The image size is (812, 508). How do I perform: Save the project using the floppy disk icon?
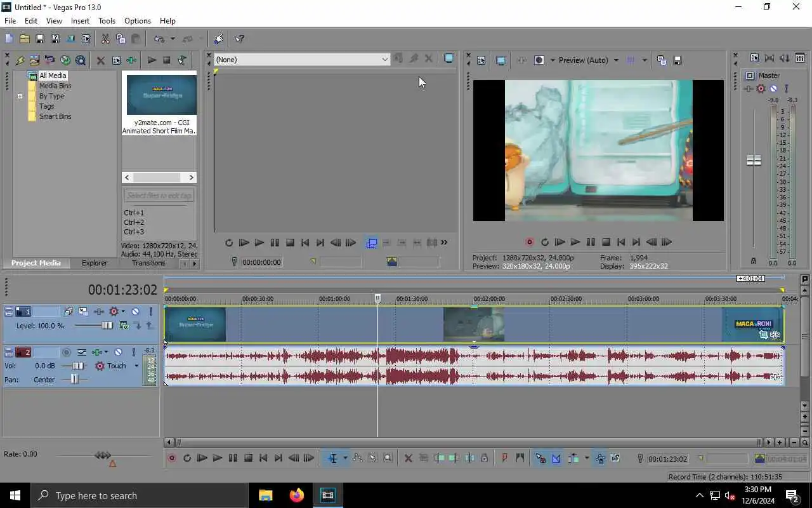click(x=39, y=39)
